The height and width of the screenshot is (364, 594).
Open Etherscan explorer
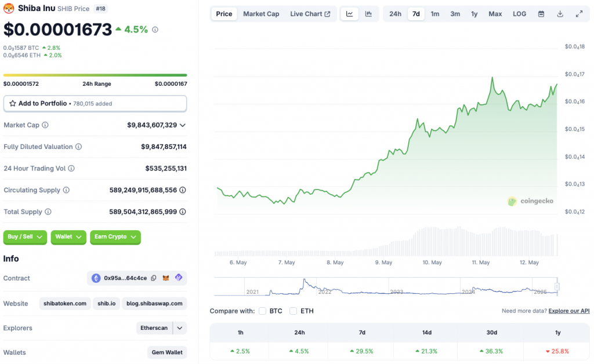coord(154,328)
